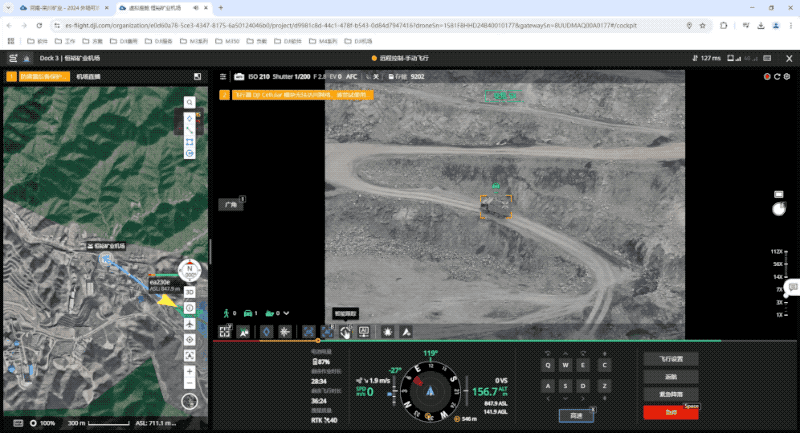Click the E rotate-right key

[x=583, y=365]
